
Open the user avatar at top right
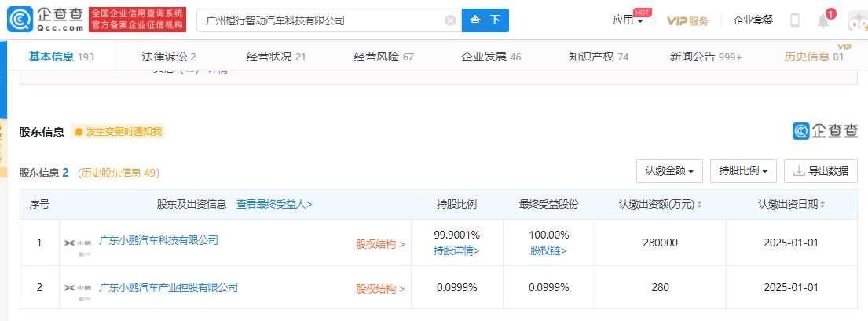point(859,21)
